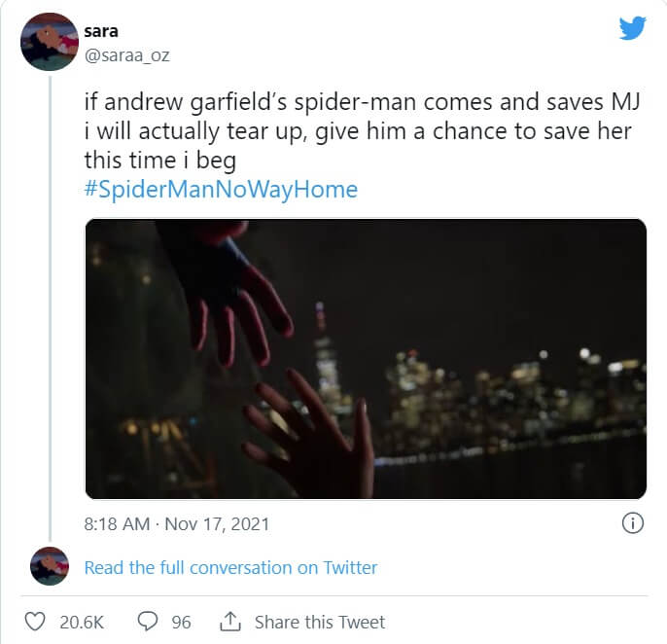
Task: Play the embedded video of hands reaching
Action: [366, 358]
